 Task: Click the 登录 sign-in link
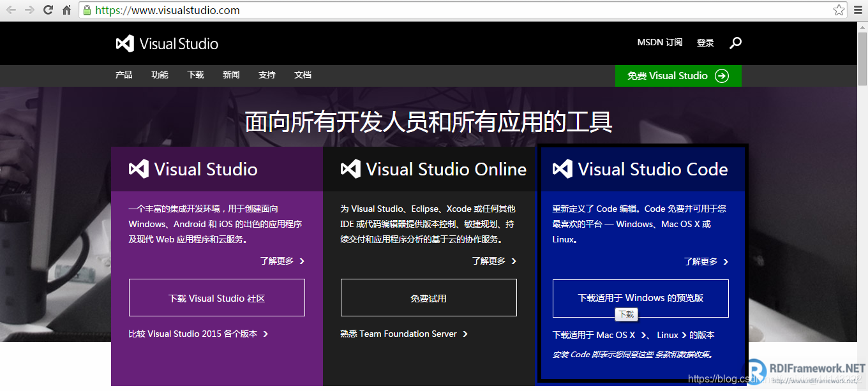click(x=705, y=42)
